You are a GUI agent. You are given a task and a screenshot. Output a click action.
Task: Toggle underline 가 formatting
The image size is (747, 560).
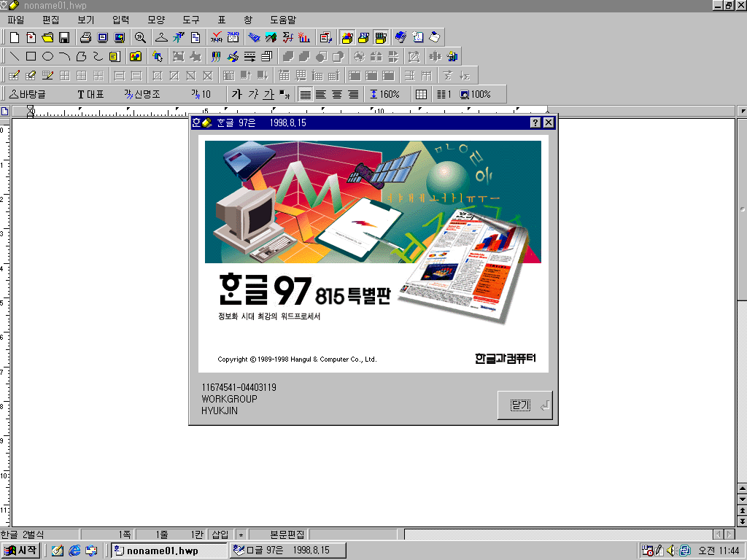click(x=269, y=94)
